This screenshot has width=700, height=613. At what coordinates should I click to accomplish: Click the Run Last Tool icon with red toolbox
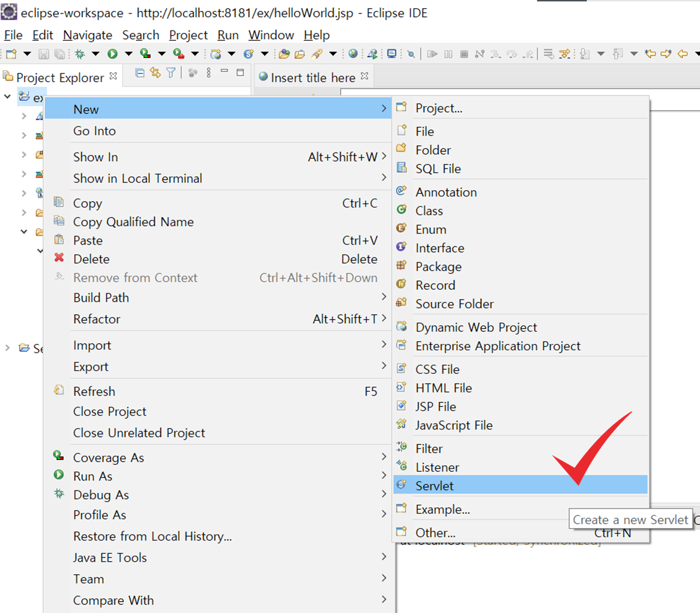178,53
